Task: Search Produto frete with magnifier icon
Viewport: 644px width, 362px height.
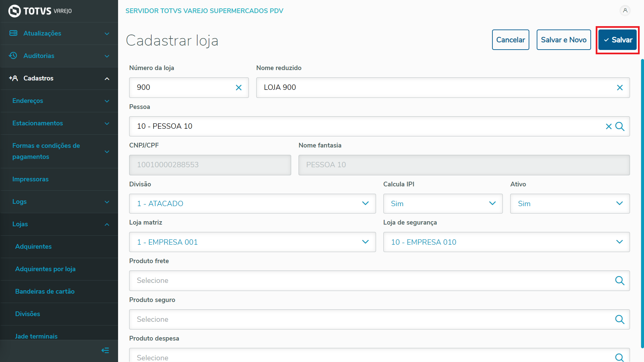Action: (620, 281)
